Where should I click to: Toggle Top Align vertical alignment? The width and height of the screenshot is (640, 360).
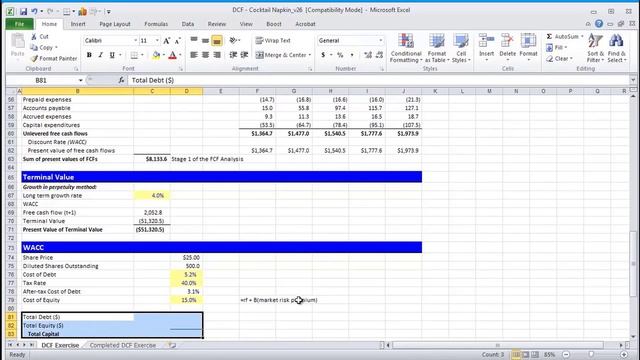194,40
